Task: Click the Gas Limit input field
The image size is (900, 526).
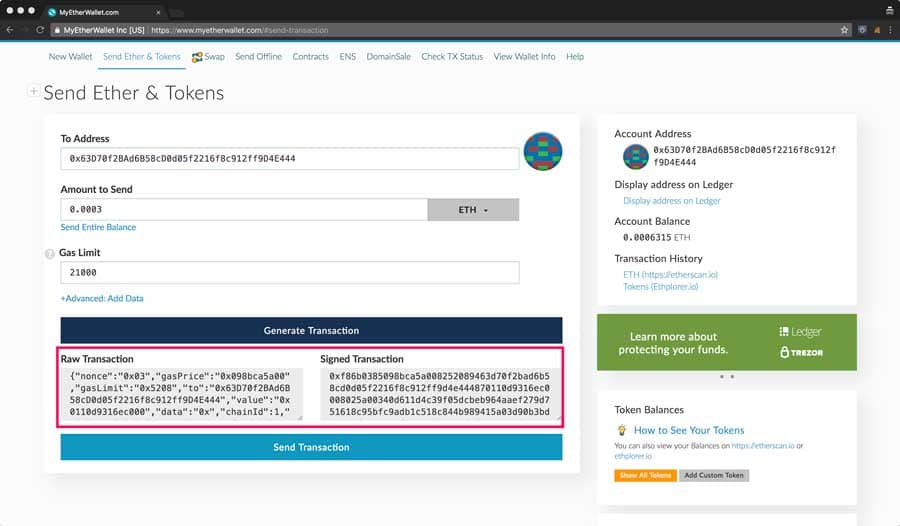Action: (x=290, y=272)
